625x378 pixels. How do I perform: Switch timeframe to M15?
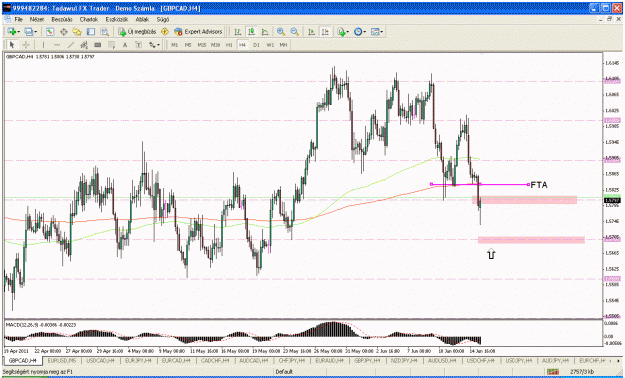[202, 45]
